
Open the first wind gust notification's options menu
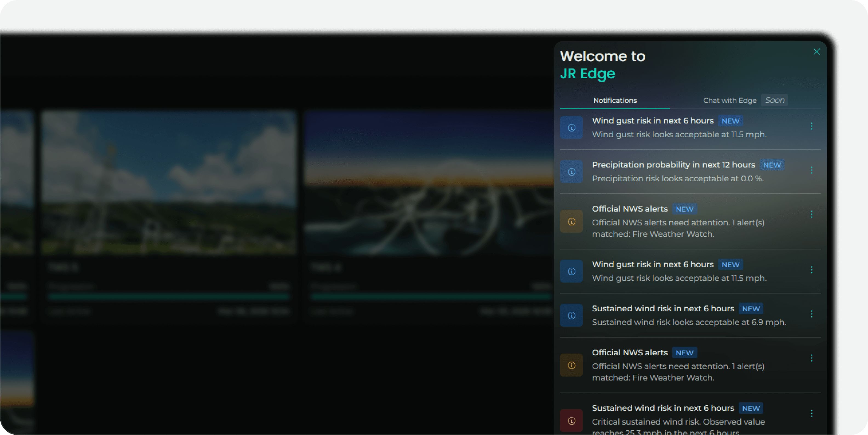[811, 126]
